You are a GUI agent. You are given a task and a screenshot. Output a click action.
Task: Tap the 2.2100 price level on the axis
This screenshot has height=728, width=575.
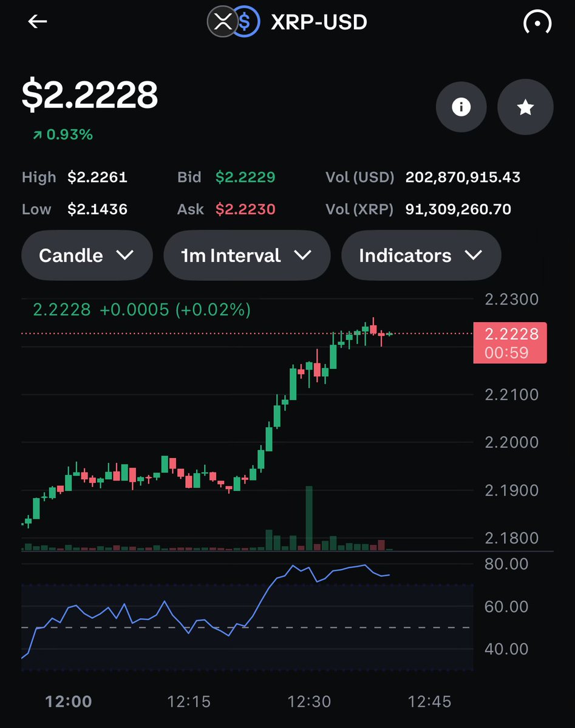click(x=514, y=394)
